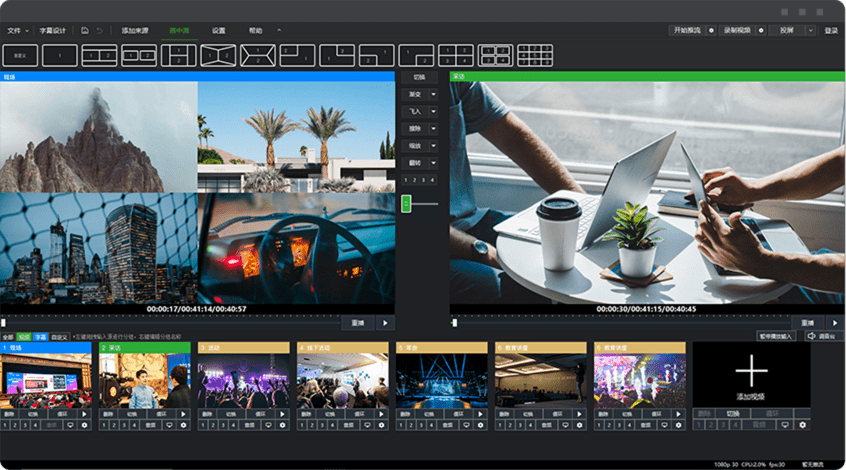
Task: Click the undo arrow icon
Action: [99, 31]
